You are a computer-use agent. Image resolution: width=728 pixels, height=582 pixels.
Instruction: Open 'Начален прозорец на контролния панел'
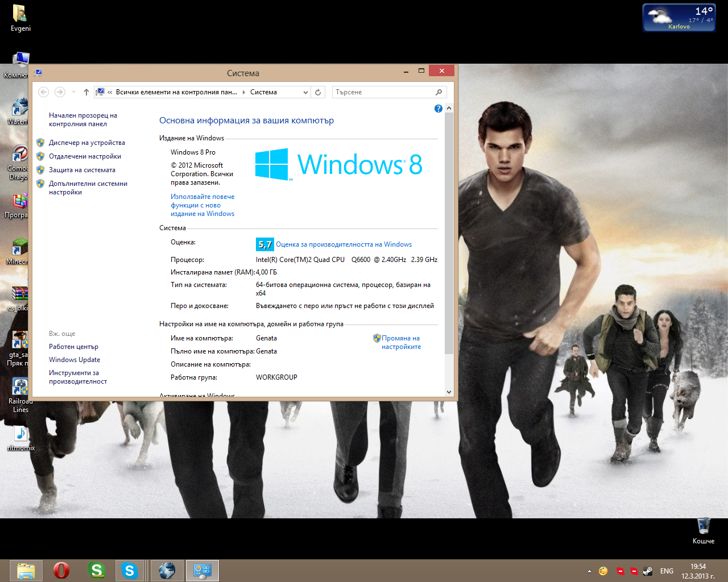(x=83, y=119)
